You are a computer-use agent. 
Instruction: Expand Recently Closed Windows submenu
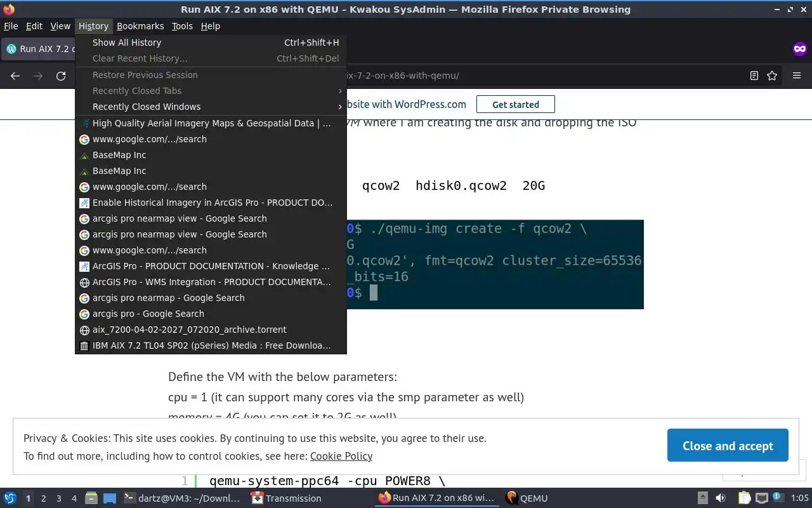pyautogui.click(x=211, y=107)
